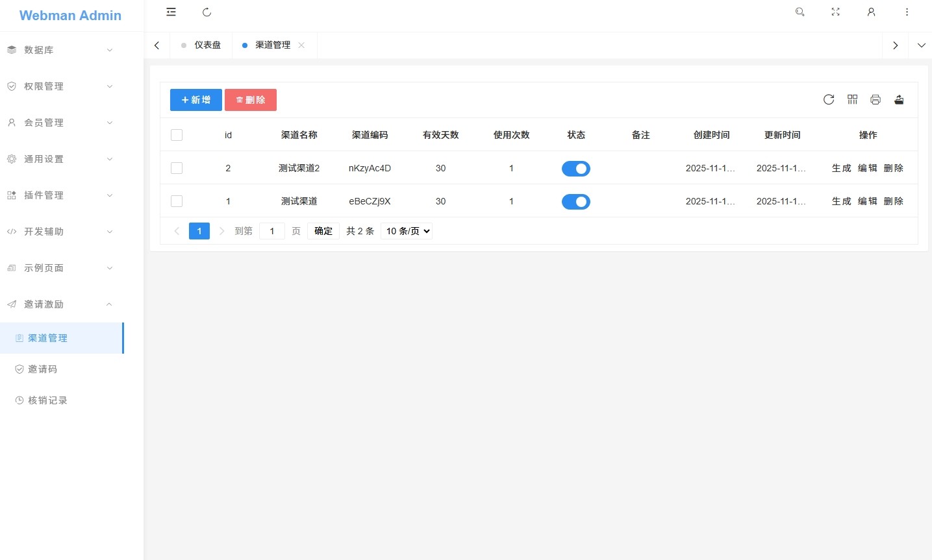Collapse the sidebar menu icon

(171, 12)
